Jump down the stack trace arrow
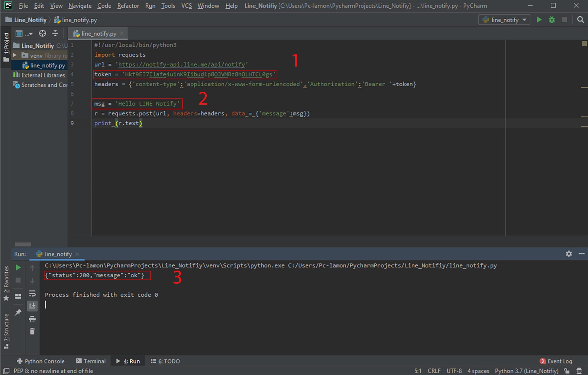Image resolution: width=588 pixels, height=375 pixels. 32,280
